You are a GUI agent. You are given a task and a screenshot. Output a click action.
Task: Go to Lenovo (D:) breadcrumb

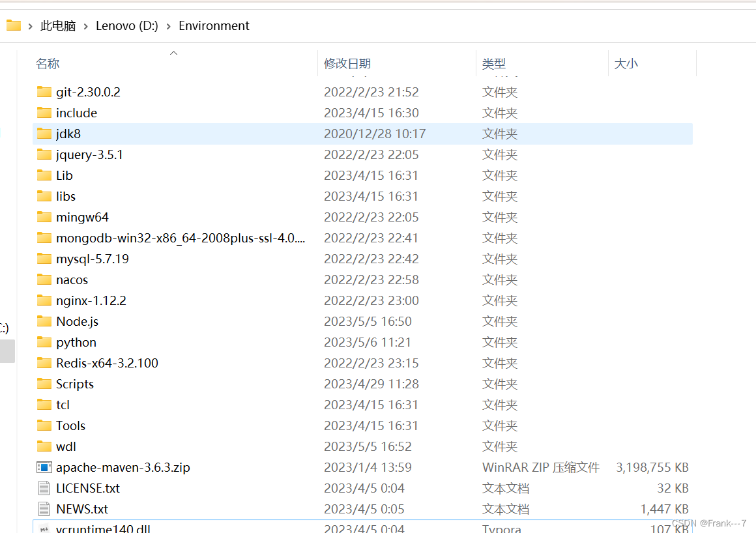(x=127, y=25)
